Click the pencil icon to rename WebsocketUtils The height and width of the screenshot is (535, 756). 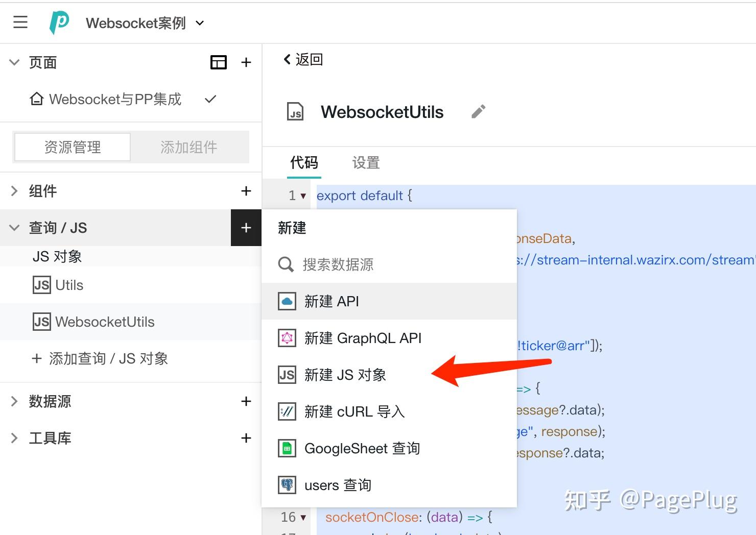pyautogui.click(x=478, y=111)
